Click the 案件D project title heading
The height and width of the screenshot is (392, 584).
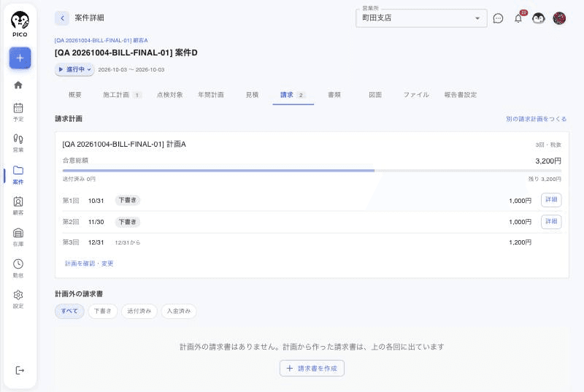point(126,53)
